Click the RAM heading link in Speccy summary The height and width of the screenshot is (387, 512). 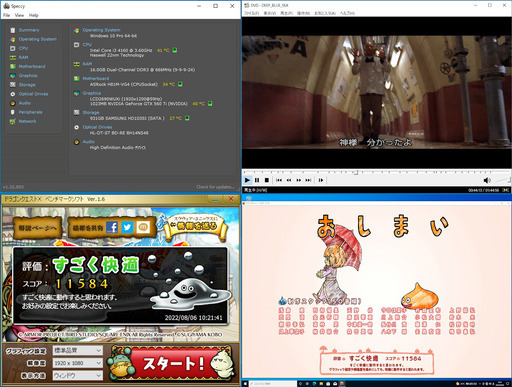pos(87,64)
